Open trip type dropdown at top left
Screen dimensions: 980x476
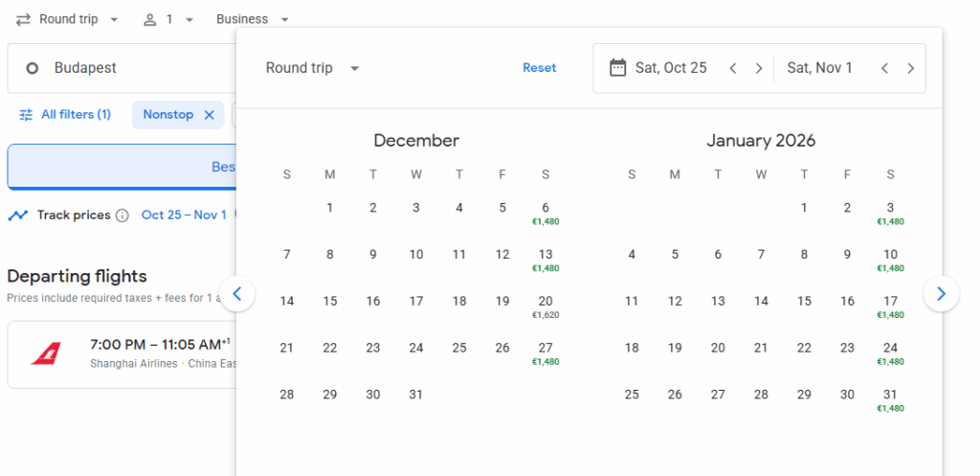(67, 19)
